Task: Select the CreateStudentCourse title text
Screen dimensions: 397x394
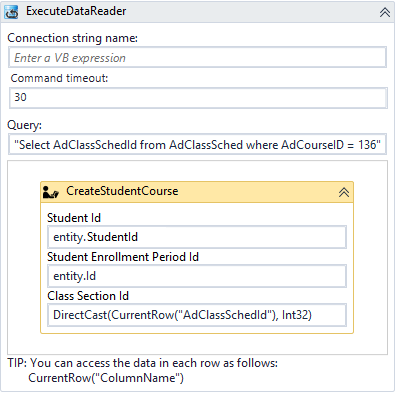Action: pos(122,191)
